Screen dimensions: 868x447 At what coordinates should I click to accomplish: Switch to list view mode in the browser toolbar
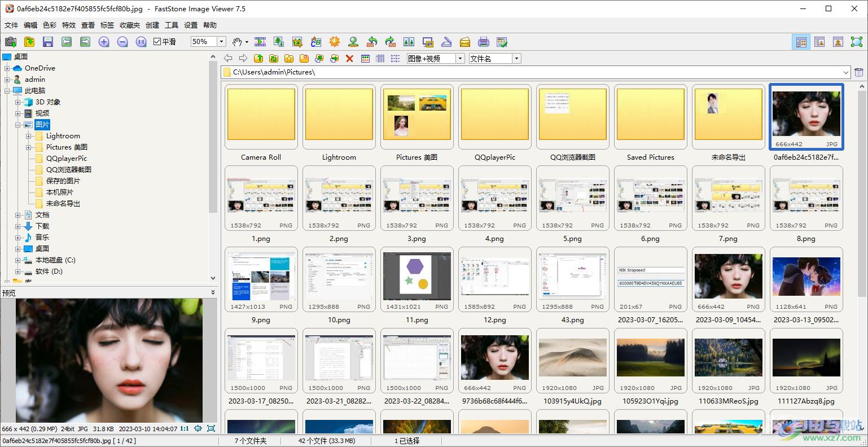[396, 58]
